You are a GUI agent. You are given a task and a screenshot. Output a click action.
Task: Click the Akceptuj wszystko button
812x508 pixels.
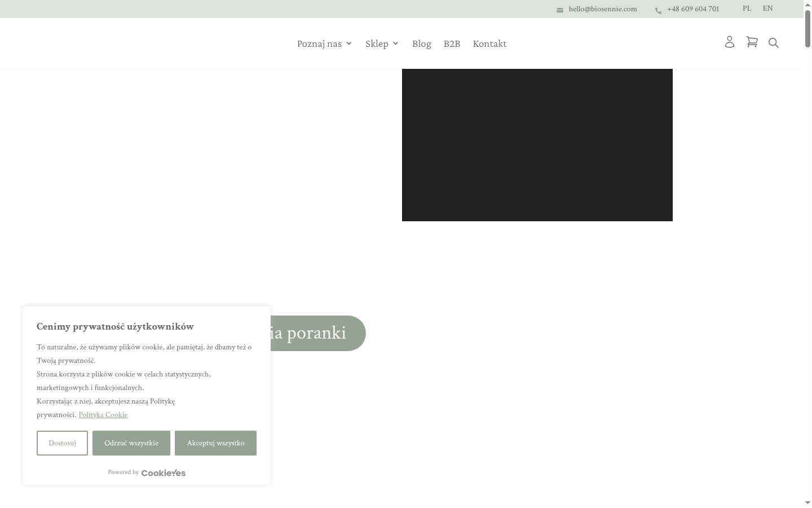(x=215, y=443)
